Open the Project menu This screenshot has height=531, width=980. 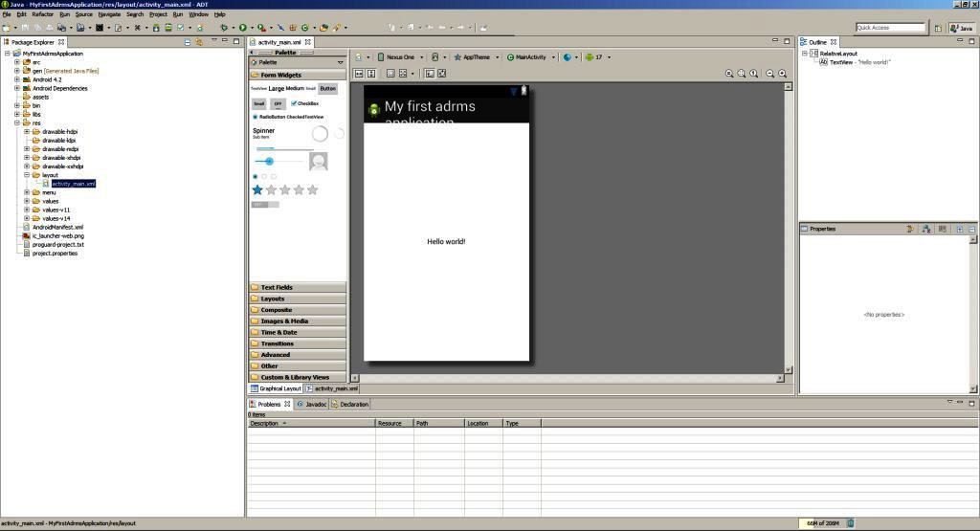tap(158, 14)
